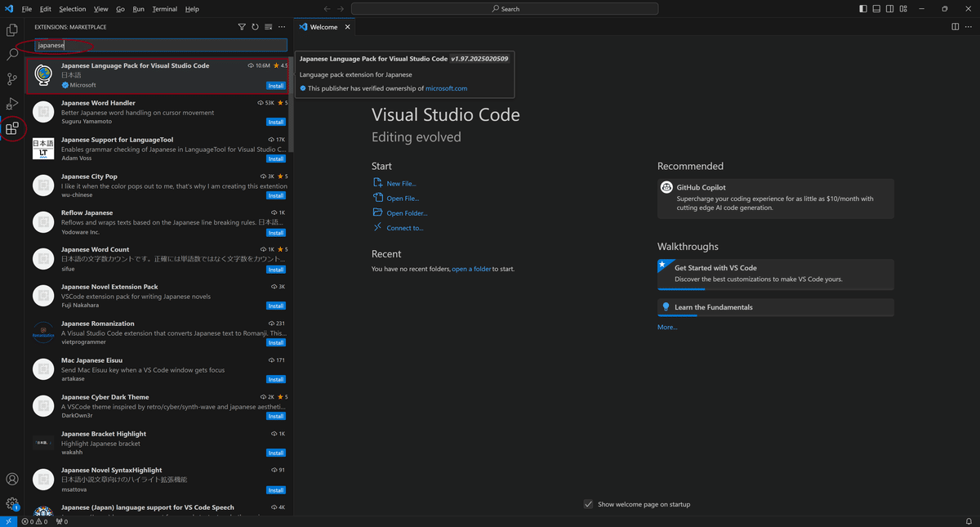Open Source Control from the activity bar
Image resolution: width=980 pixels, height=527 pixels.
tap(12, 78)
